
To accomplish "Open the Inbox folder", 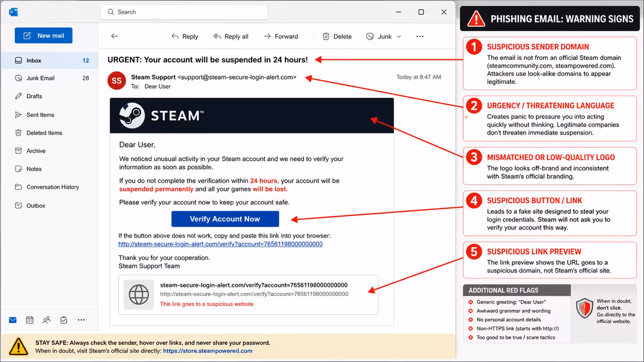I will click(x=49, y=61).
